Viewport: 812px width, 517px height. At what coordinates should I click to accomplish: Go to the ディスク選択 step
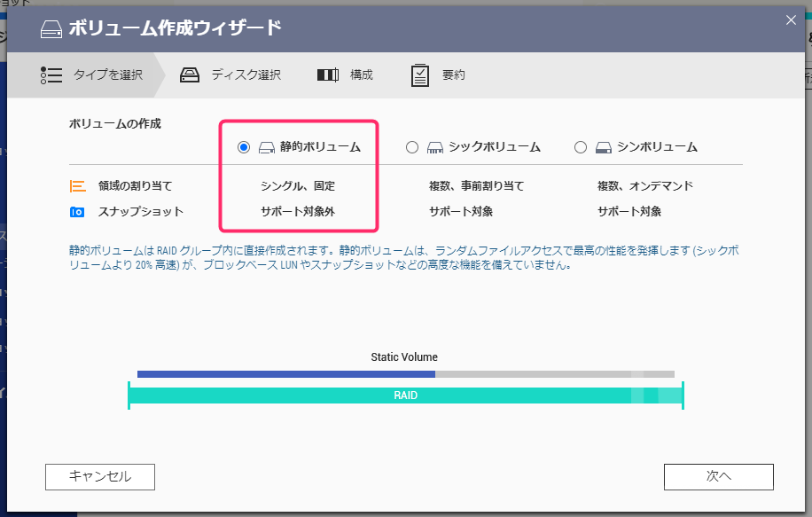[x=230, y=75]
